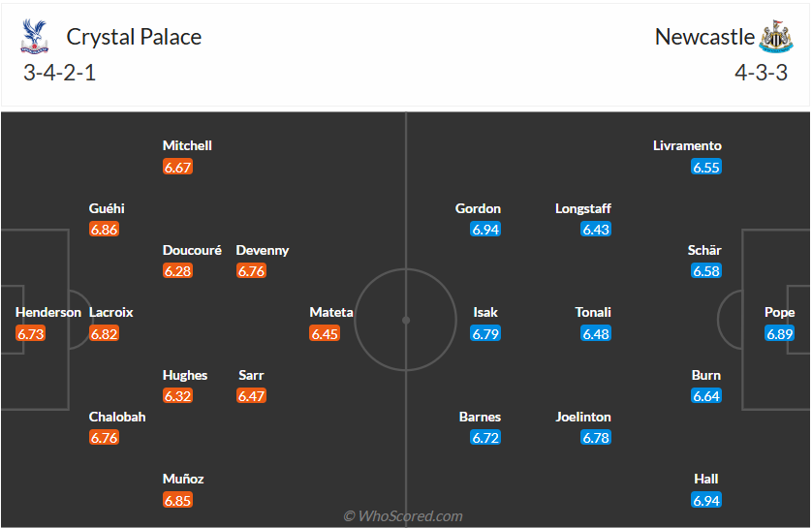
Task: Select Mateta's 6.45 rating badge
Action: [325, 333]
